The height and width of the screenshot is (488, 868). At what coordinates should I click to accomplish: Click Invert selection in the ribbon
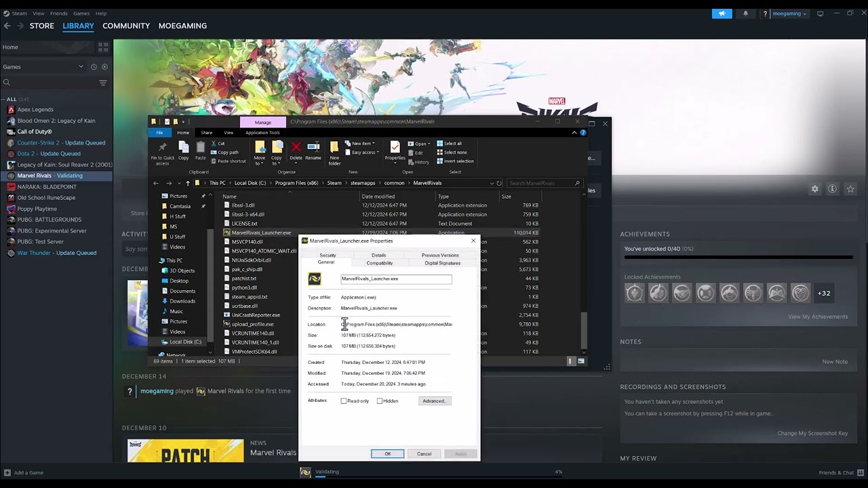tap(455, 161)
